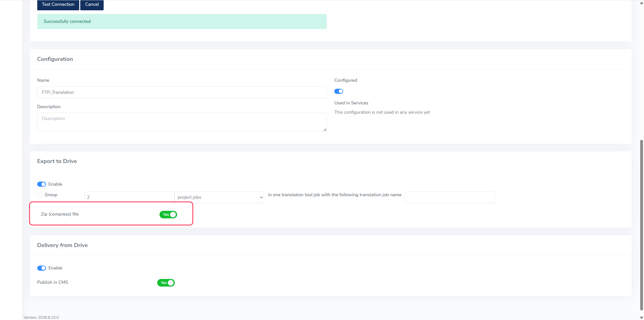Screen dimensions: 644x320
Task: Click the scrollbar up arrow
Action: point(641,3)
